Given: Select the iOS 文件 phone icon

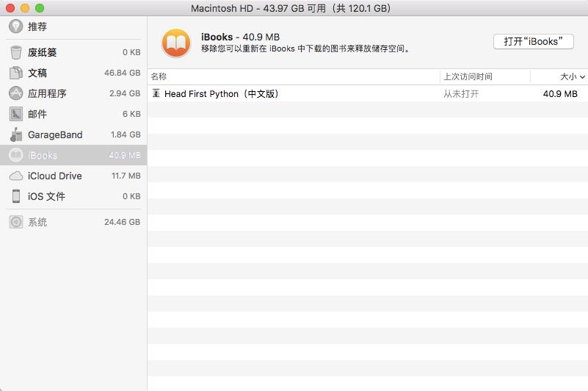Looking at the screenshot, I should coord(15,196).
